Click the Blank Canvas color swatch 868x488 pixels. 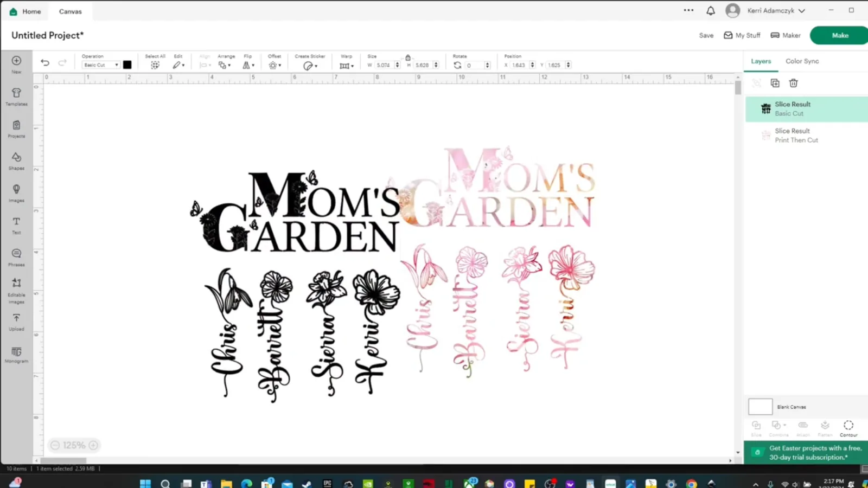click(760, 407)
